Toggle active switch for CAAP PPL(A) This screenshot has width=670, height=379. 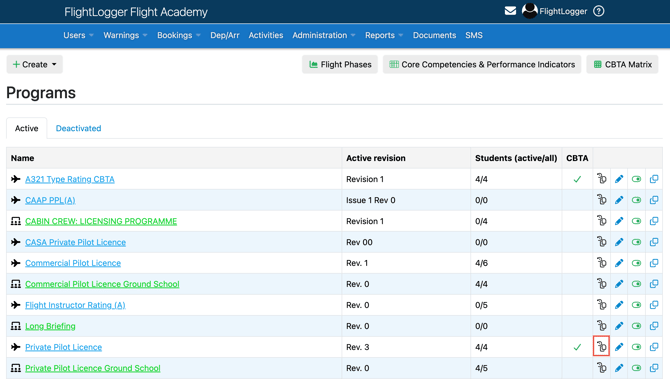tap(636, 200)
